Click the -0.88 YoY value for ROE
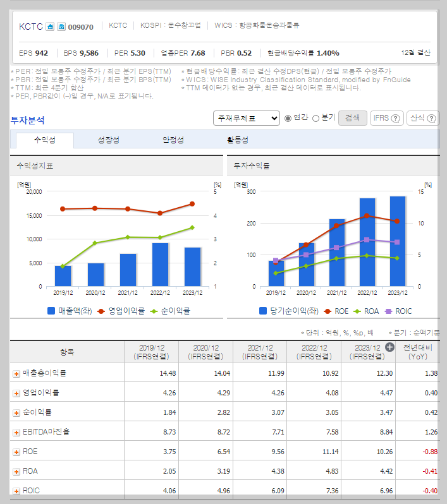Screen dimensions: 447x504 431,452
